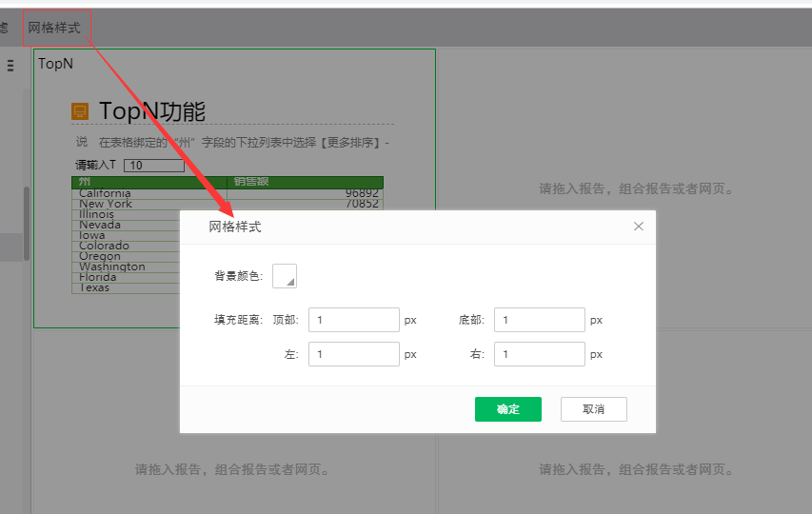812x514 pixels.
Task: Click the 确定 button
Action: pos(507,409)
